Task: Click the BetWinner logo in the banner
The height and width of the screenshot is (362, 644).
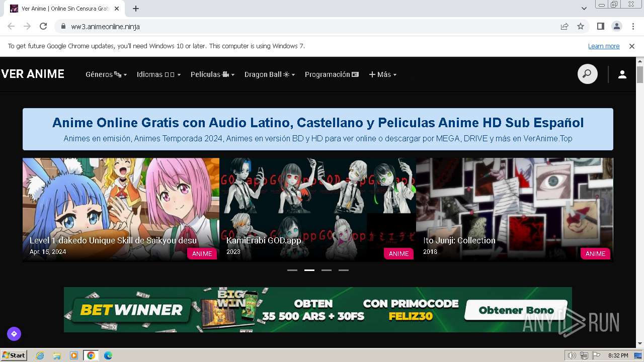Action: click(x=131, y=310)
